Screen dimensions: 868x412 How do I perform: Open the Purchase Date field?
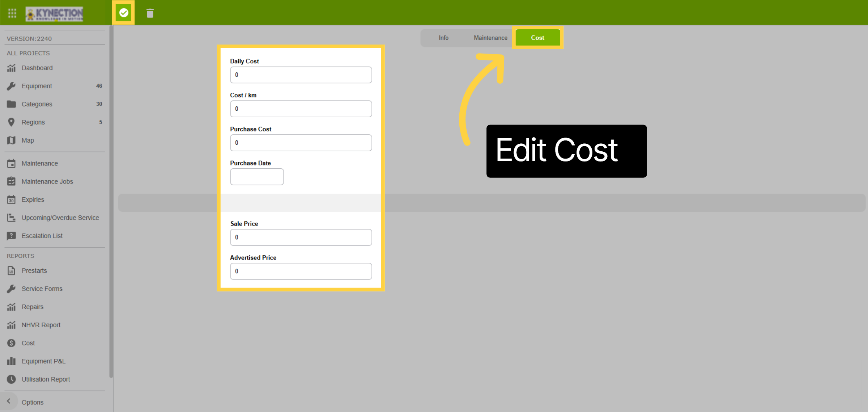257,177
